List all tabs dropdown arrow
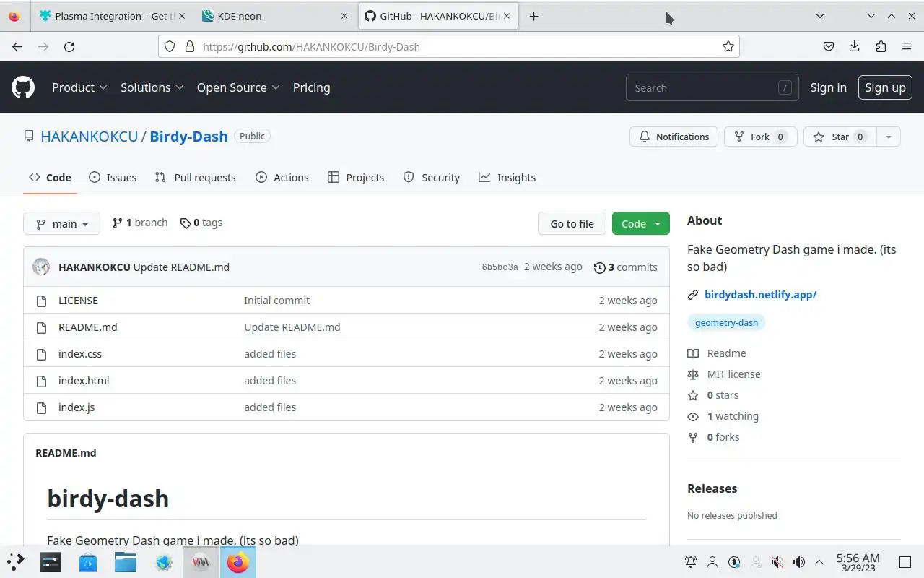This screenshot has width=924, height=578. click(820, 16)
